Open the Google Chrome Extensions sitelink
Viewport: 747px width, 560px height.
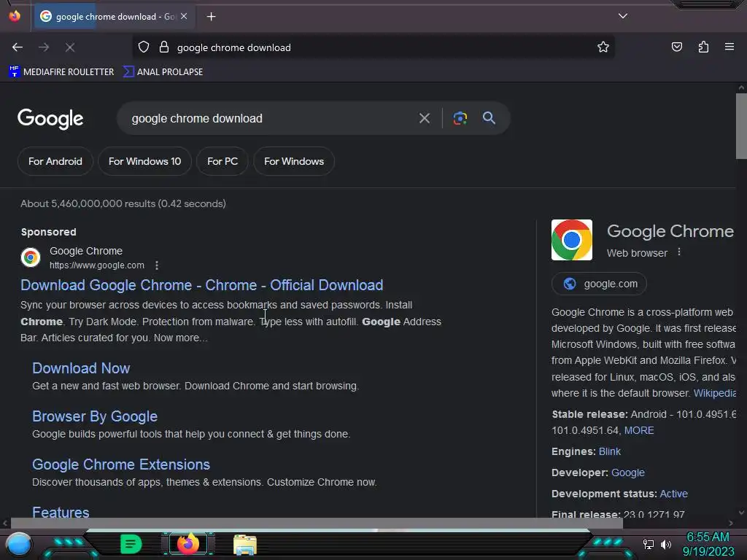[x=121, y=464]
